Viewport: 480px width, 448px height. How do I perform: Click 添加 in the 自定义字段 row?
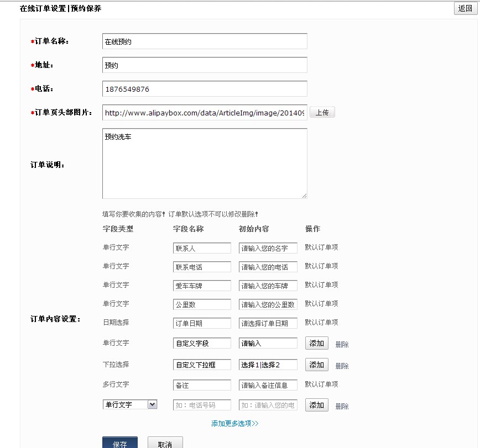click(x=316, y=343)
